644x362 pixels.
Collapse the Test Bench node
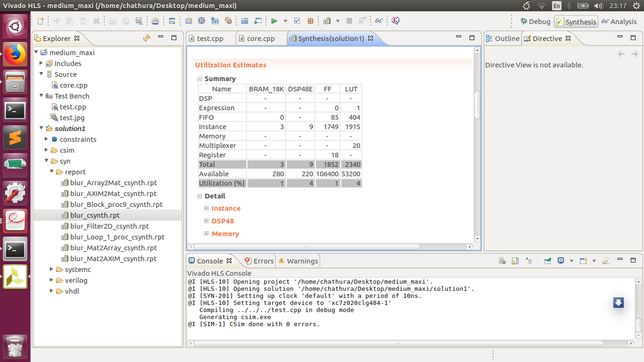coord(41,96)
